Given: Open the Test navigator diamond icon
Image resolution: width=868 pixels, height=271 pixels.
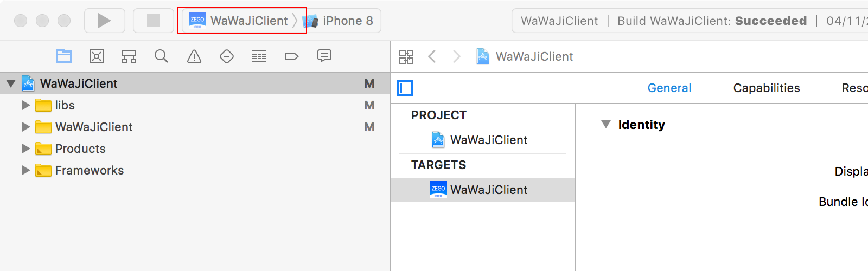Looking at the screenshot, I should 227,56.
